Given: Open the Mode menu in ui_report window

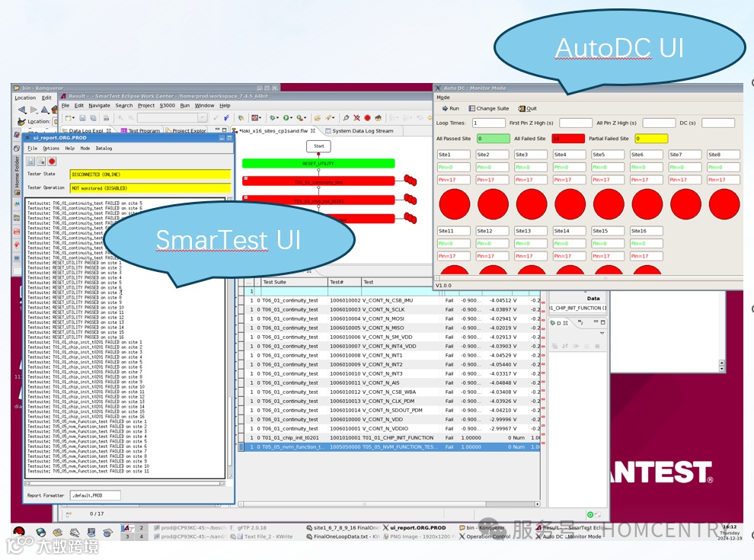Looking at the screenshot, I should 85,148.
